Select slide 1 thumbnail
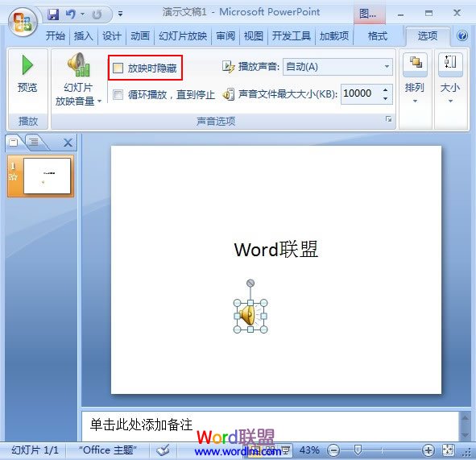The image size is (476, 460). 47,176
